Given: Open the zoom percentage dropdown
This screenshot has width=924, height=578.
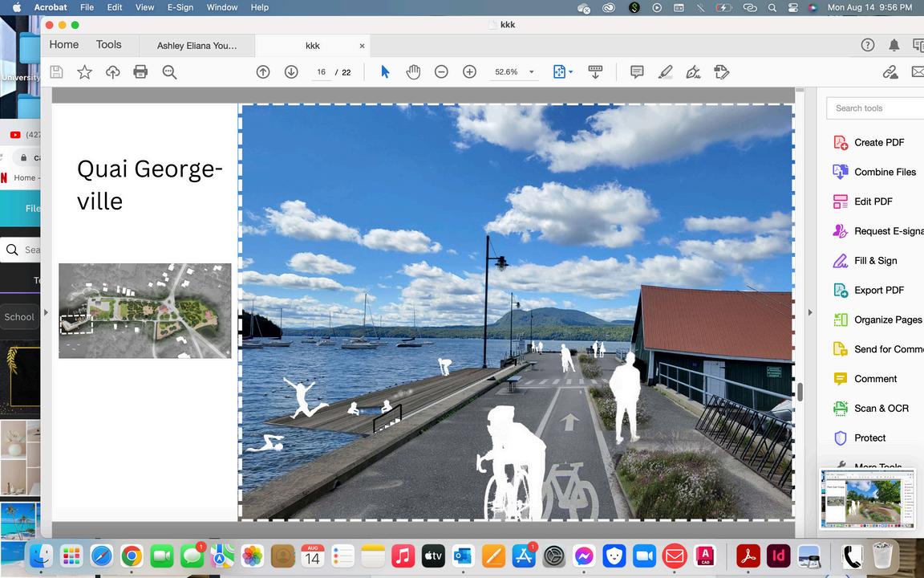Looking at the screenshot, I should (x=531, y=72).
